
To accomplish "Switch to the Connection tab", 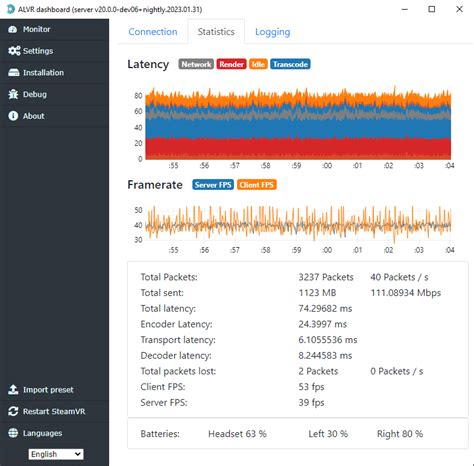I will click(x=153, y=32).
